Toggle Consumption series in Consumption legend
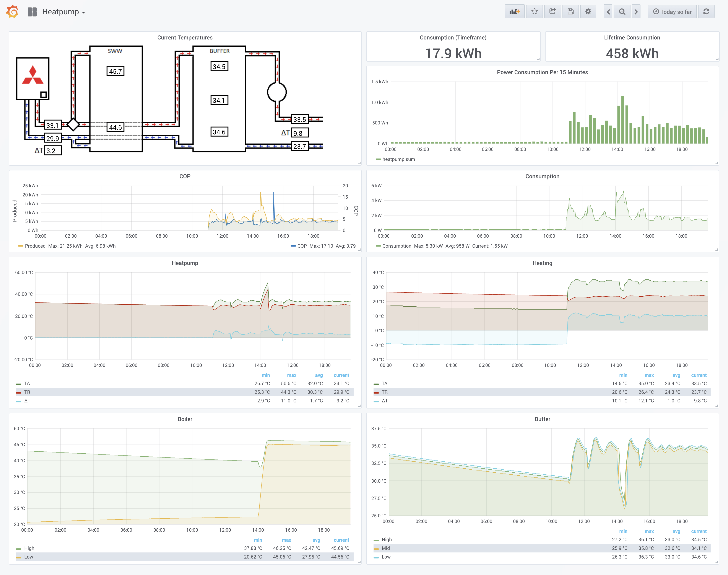Image resolution: width=728 pixels, height=575 pixels. (x=397, y=246)
